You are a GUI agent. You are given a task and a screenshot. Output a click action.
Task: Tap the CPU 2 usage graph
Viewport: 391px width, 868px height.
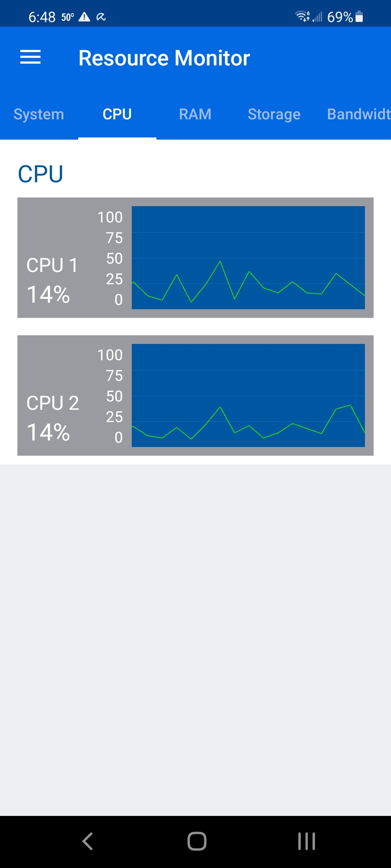tap(248, 395)
